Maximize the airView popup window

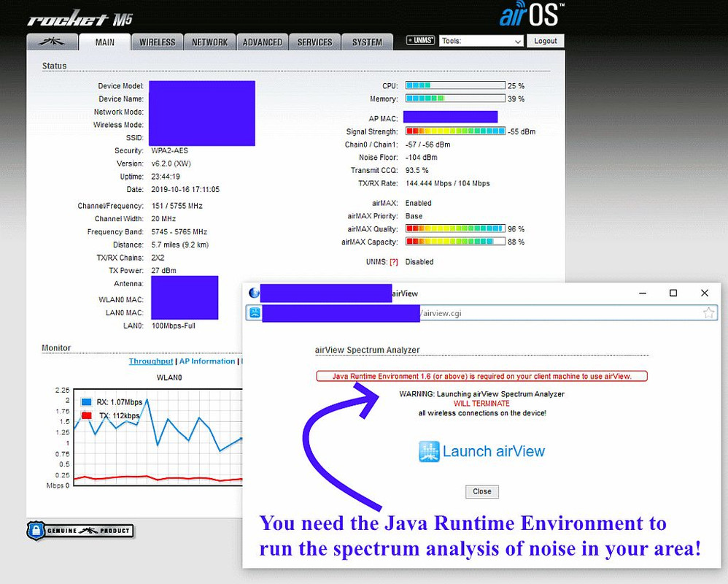tap(673, 293)
